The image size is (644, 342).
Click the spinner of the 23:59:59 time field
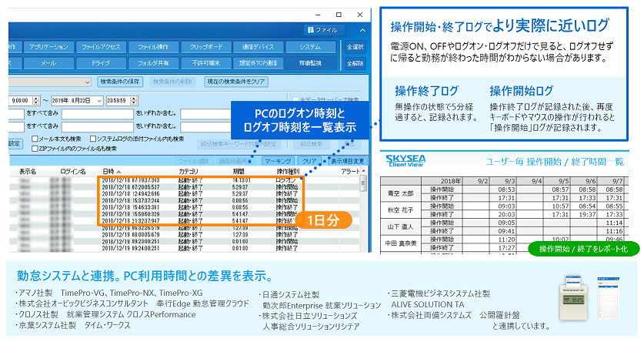pyautogui.click(x=134, y=100)
